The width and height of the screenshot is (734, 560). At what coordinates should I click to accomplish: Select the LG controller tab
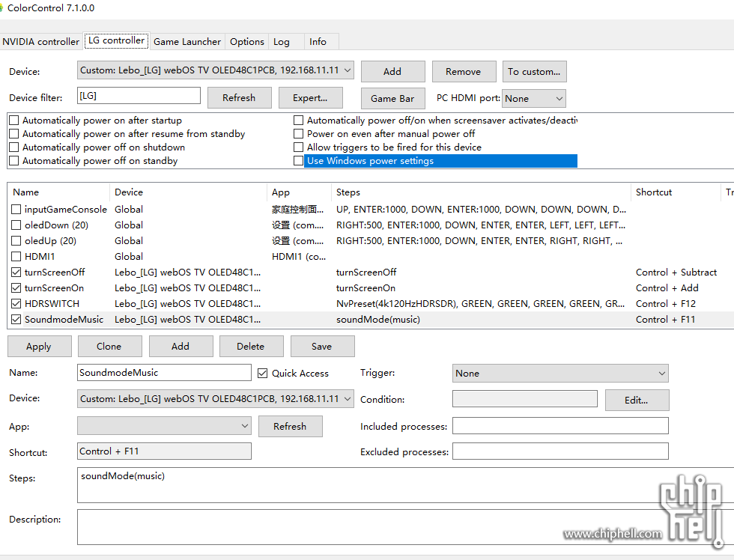tap(117, 40)
